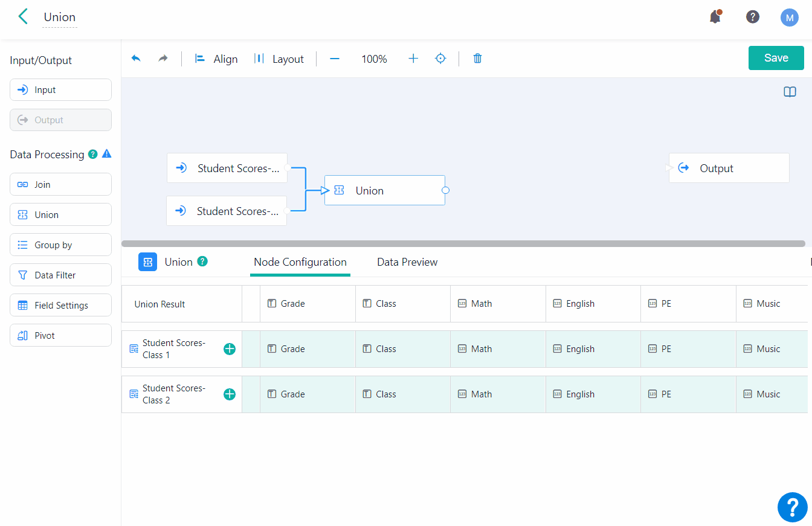This screenshot has width=812, height=526.
Task: Delete selected node with trash icon
Action: pyautogui.click(x=477, y=59)
